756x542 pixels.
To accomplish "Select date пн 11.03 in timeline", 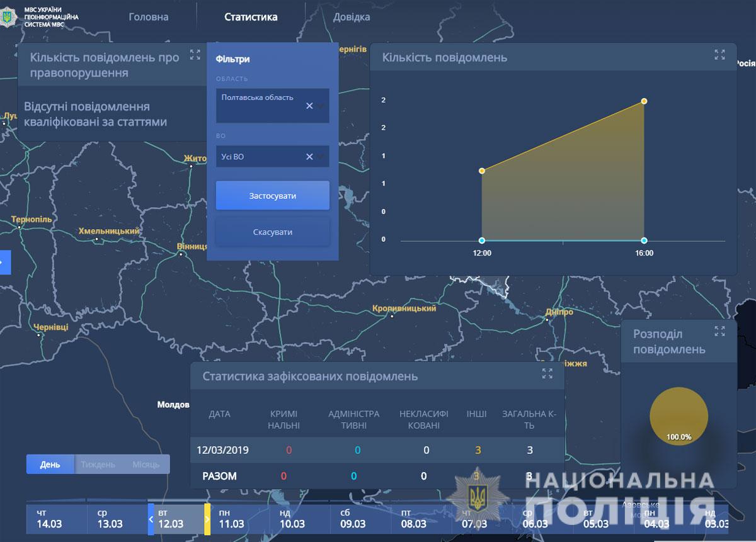I will (x=241, y=519).
